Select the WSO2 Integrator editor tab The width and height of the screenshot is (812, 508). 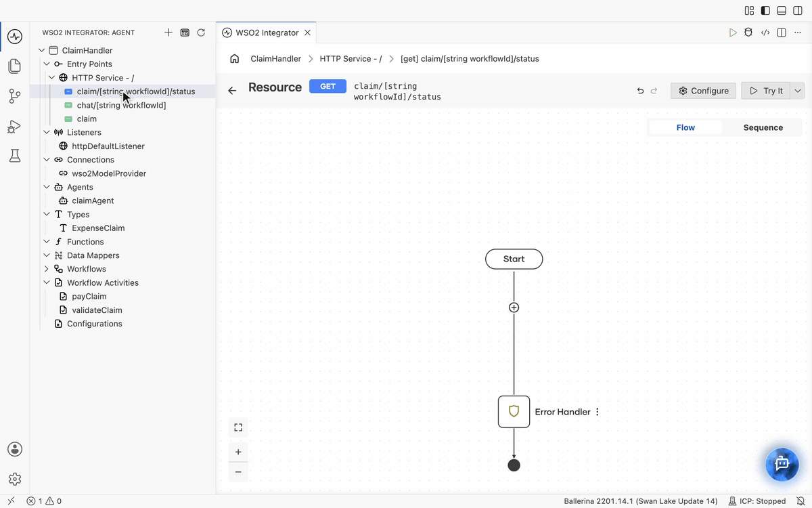pos(267,33)
